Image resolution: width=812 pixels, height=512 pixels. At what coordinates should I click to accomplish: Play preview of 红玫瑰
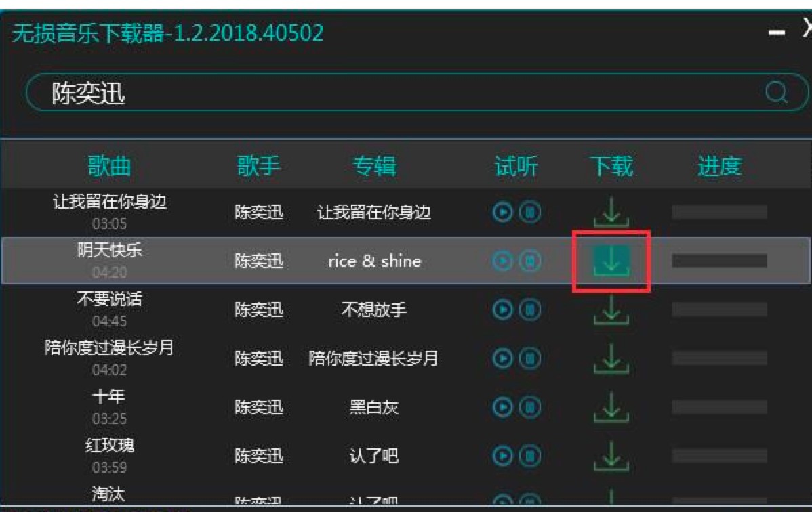502,456
